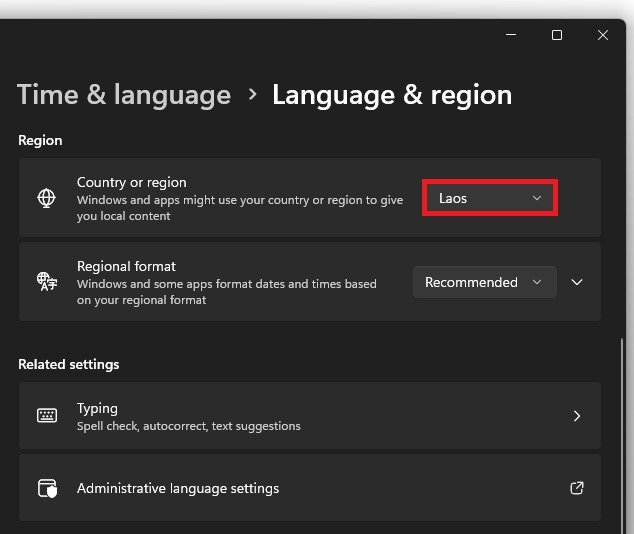Open the Recommended regional format dropdown

tap(484, 282)
